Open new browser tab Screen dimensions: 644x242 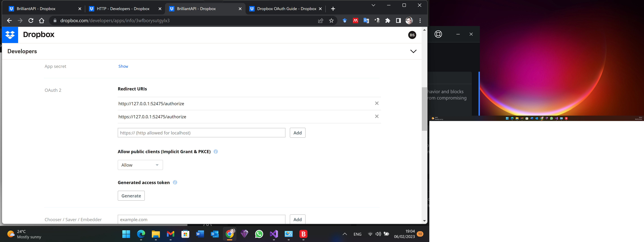click(x=333, y=9)
